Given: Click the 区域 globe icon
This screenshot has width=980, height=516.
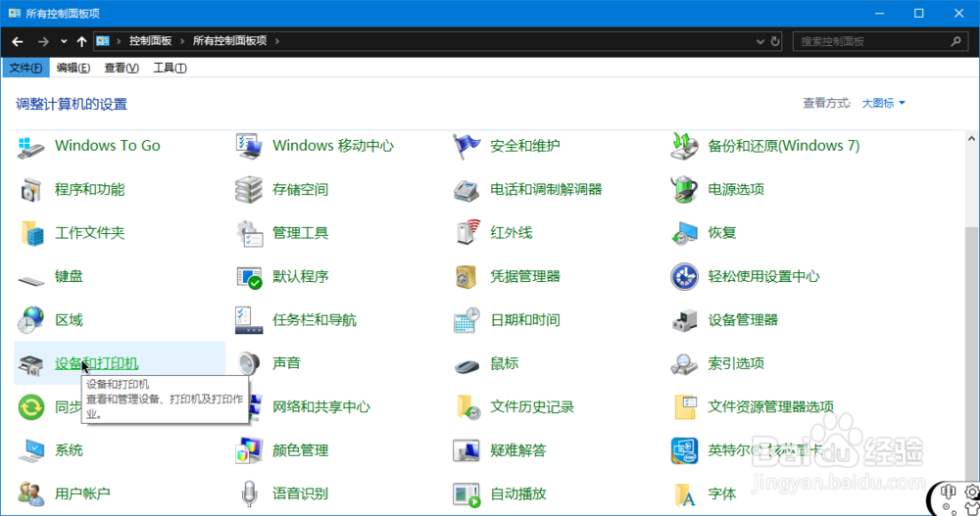Looking at the screenshot, I should (x=30, y=320).
